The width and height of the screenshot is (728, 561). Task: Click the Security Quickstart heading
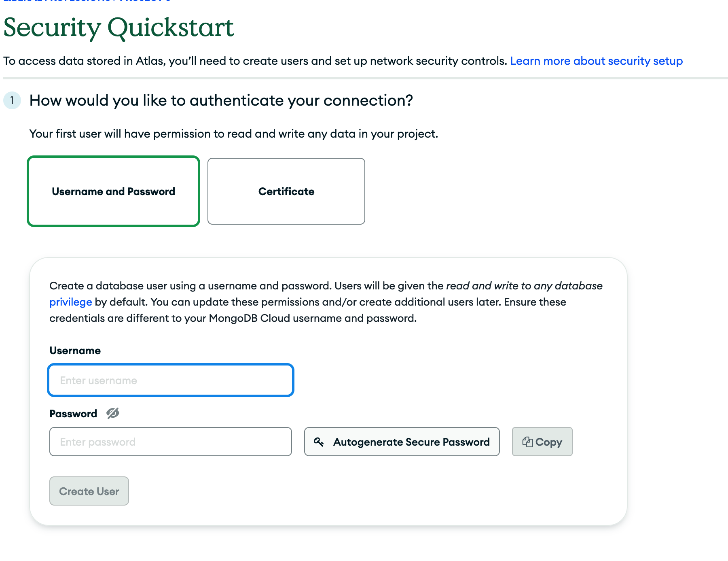[x=119, y=28]
